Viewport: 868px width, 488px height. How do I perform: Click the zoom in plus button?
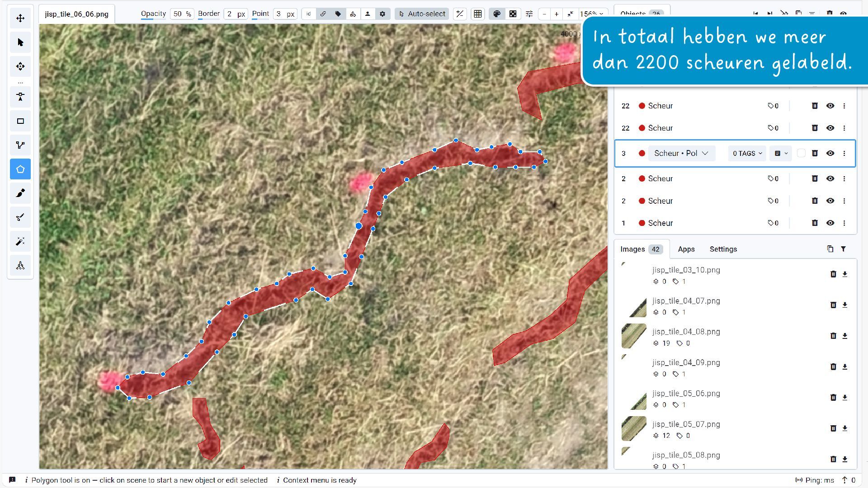[x=557, y=14]
